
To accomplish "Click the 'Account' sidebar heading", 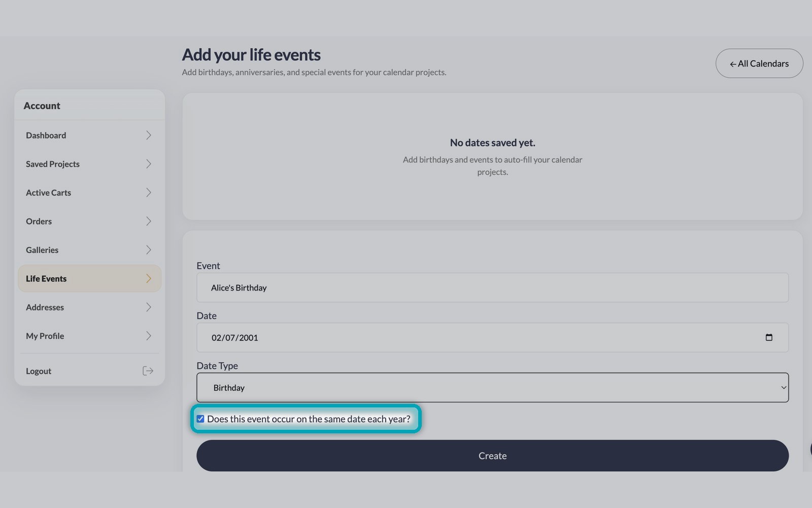I will point(42,106).
